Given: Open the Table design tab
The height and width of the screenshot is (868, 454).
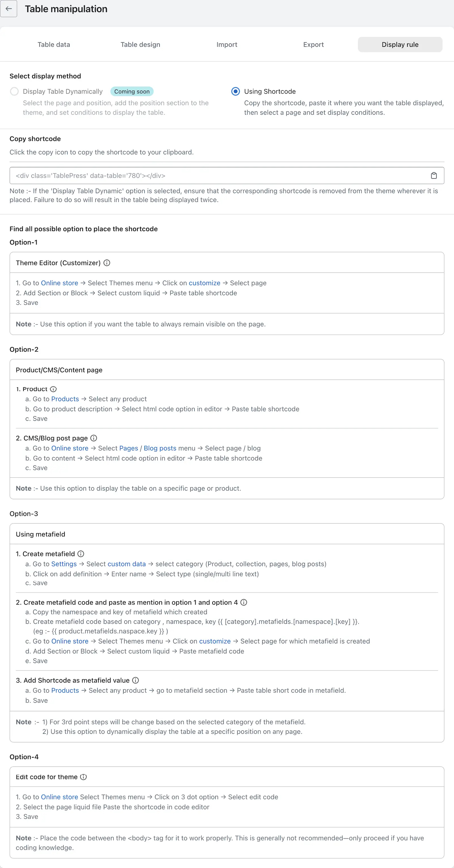Looking at the screenshot, I should click(140, 45).
